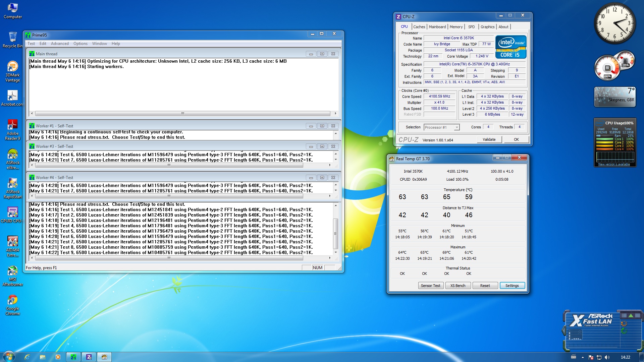Open Google Chrome desktop shortcut
Screen dimensions: 644x362
[12, 304]
